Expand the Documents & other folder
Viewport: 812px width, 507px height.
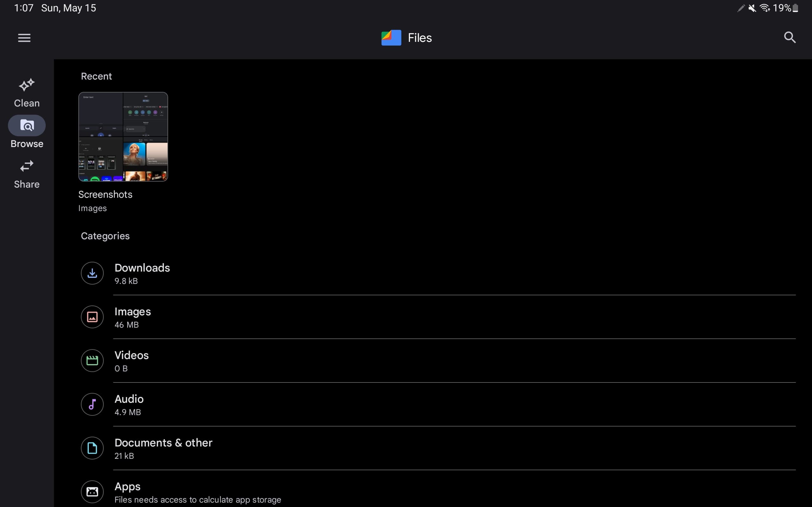162,448
